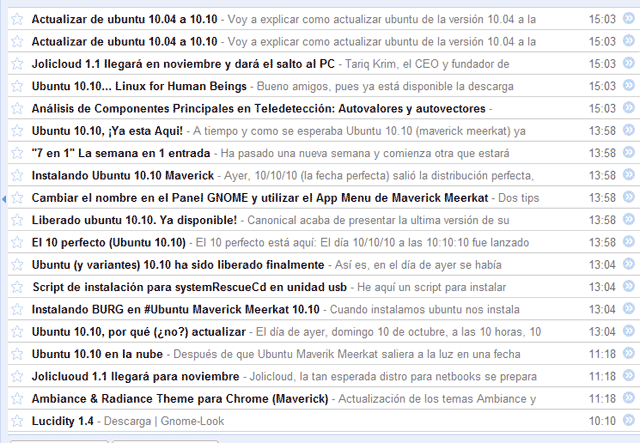
Task: Star the Script de instalación para systemRescueCd item
Action: click(17, 287)
